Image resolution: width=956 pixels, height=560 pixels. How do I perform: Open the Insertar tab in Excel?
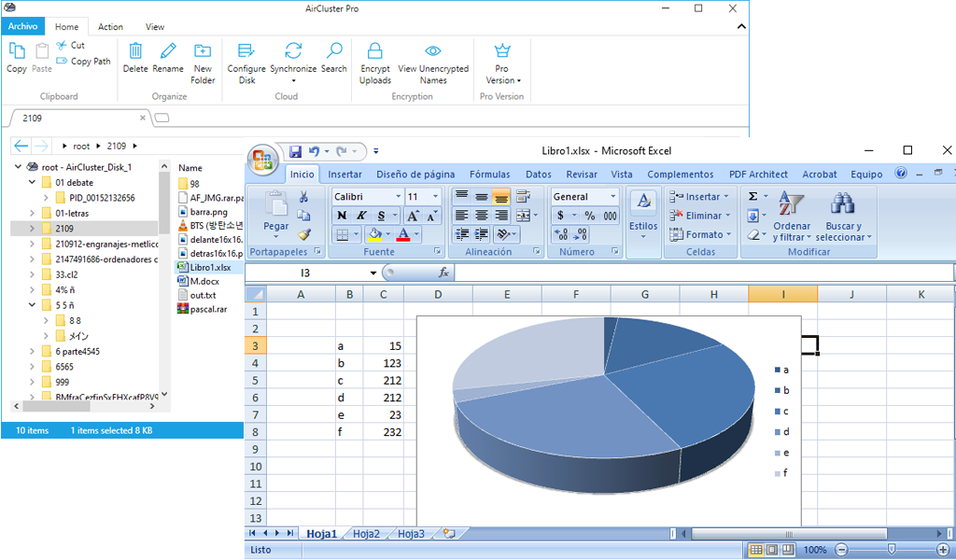(345, 175)
